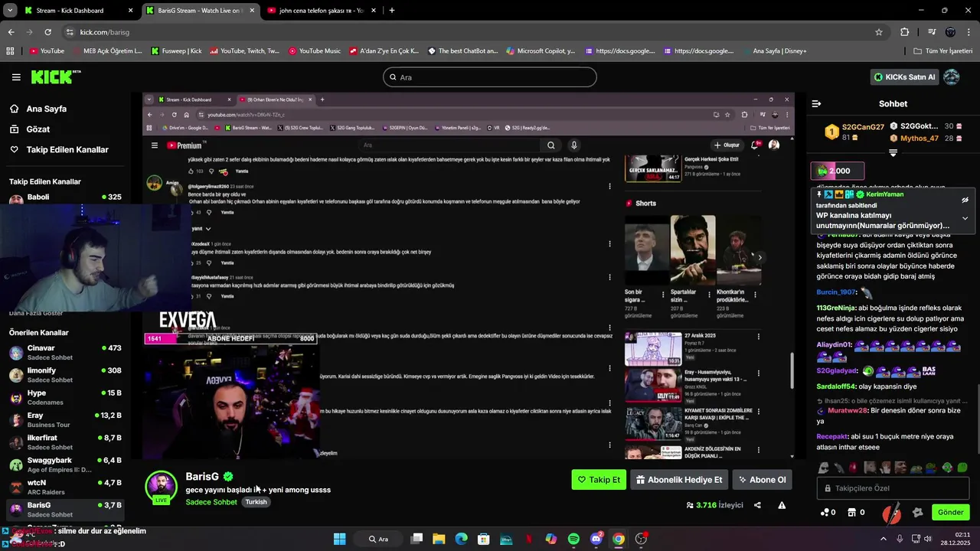Click KICKs Satın Al button
The height and width of the screenshot is (551, 980).
[904, 77]
